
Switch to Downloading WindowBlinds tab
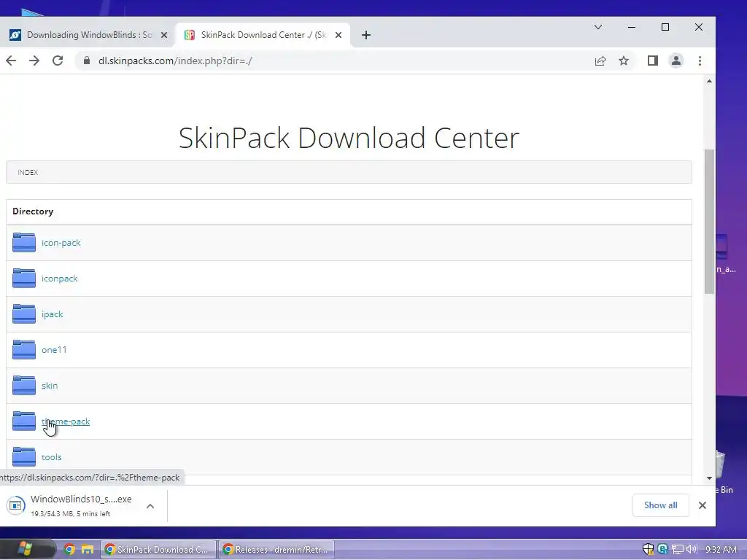[88, 35]
